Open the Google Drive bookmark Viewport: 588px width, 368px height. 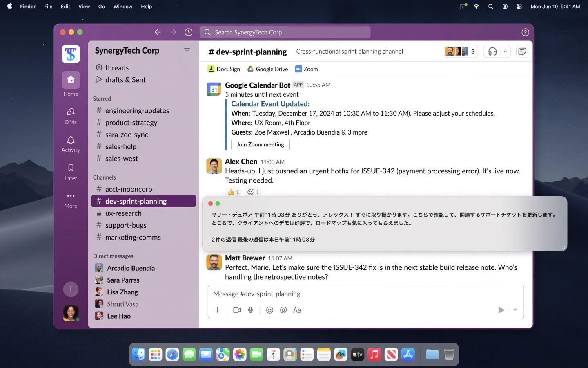267,69
